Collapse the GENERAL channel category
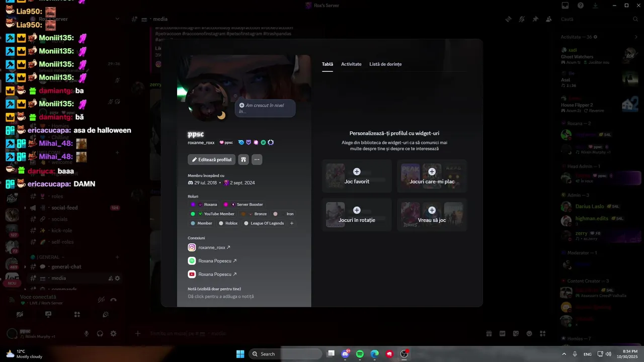Image resolution: width=644 pixels, height=362 pixels. [x=48, y=257]
